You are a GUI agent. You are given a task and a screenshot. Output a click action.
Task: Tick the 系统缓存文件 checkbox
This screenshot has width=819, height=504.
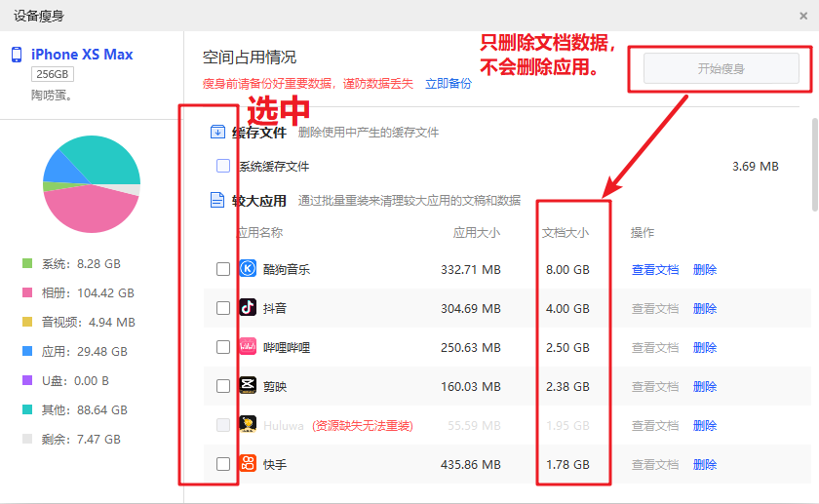point(223,166)
